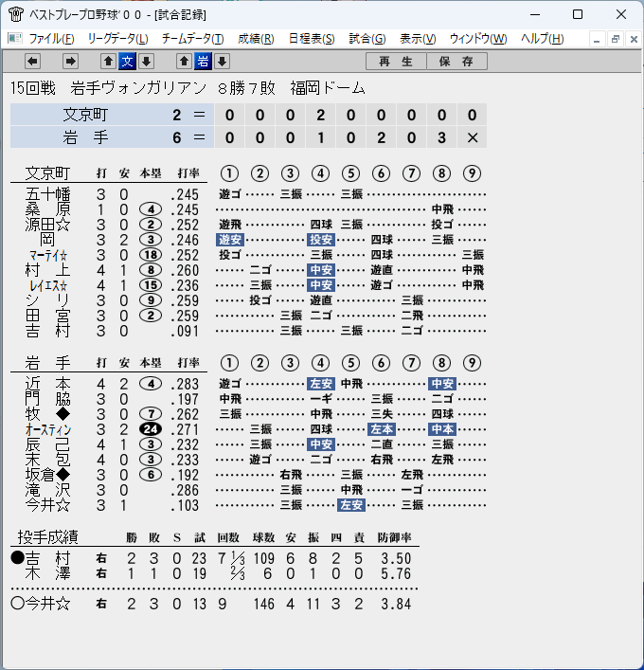Select the 文 team toggle button
The image size is (644, 670).
(128, 62)
